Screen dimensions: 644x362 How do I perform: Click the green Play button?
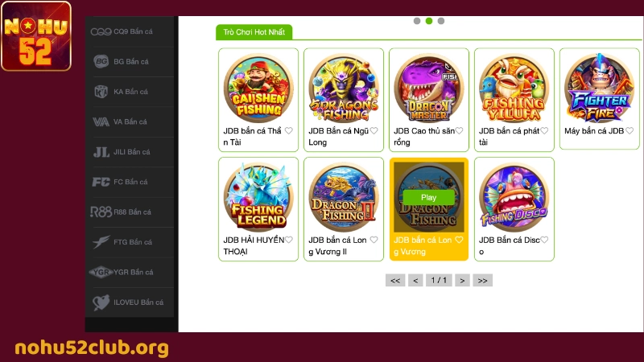(x=428, y=197)
